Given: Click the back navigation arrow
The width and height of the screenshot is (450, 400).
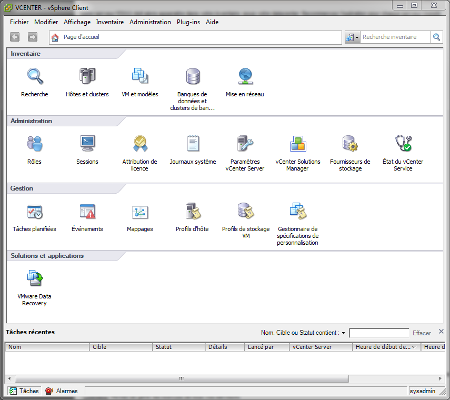Looking at the screenshot, I should click(x=15, y=37).
